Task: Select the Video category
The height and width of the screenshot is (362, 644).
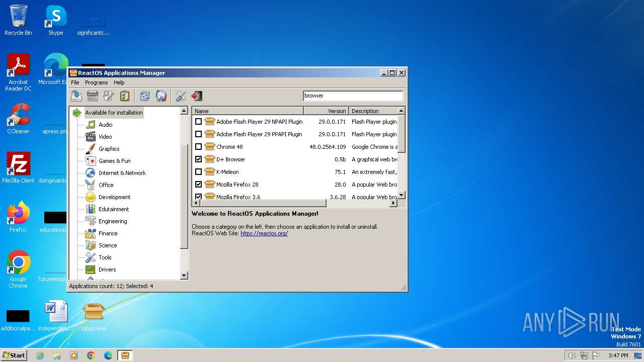Action: 105,137
